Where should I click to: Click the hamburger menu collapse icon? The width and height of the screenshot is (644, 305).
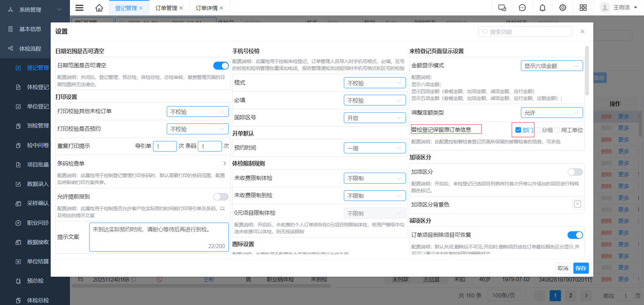point(79,8)
